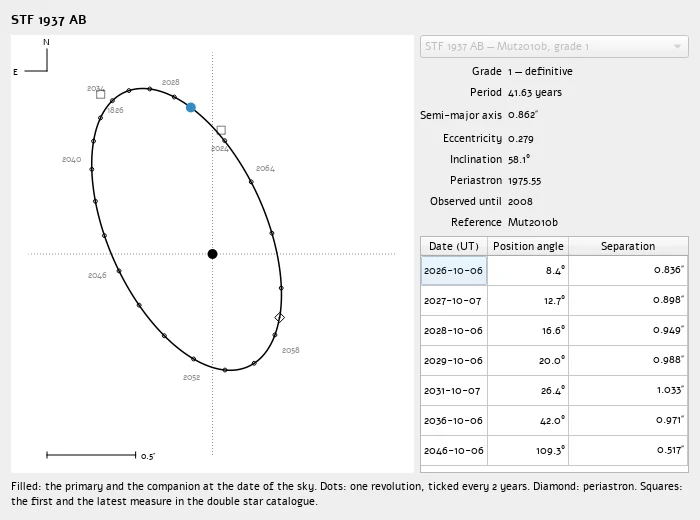
Task: Select the 2026-10-06 date cell
Action: pos(454,270)
